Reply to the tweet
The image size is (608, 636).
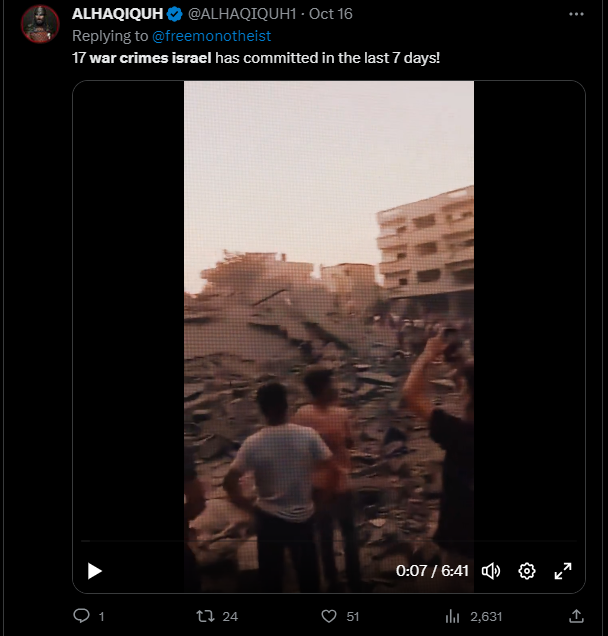click(x=82, y=617)
